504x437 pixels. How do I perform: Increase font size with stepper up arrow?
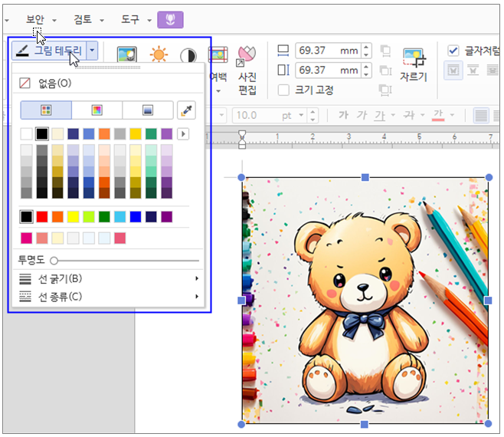point(313,112)
